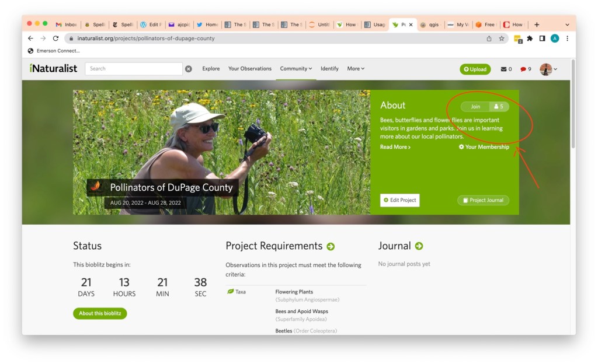The width and height of the screenshot is (598, 364).
Task: Bookmark page with the star icon
Action: [x=502, y=38]
